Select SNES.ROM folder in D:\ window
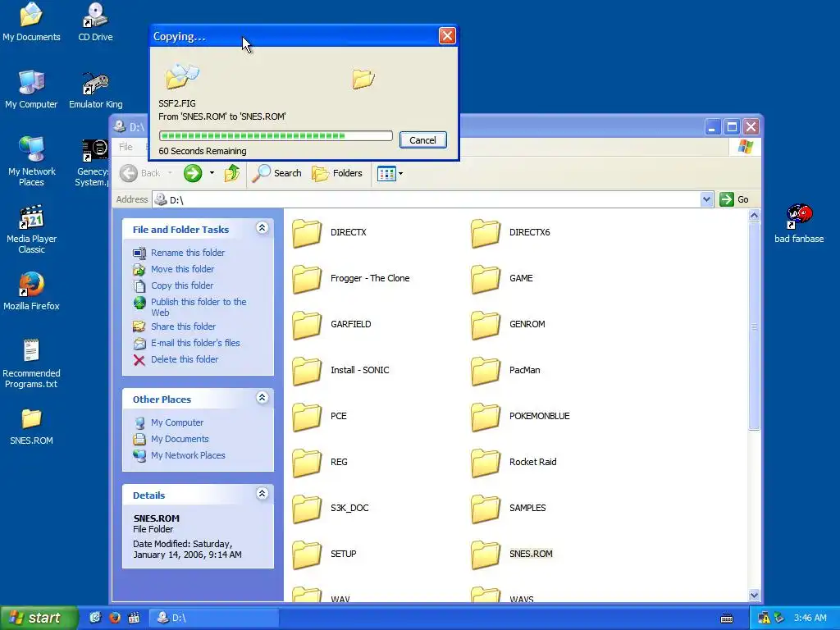840x630 pixels. (512, 555)
